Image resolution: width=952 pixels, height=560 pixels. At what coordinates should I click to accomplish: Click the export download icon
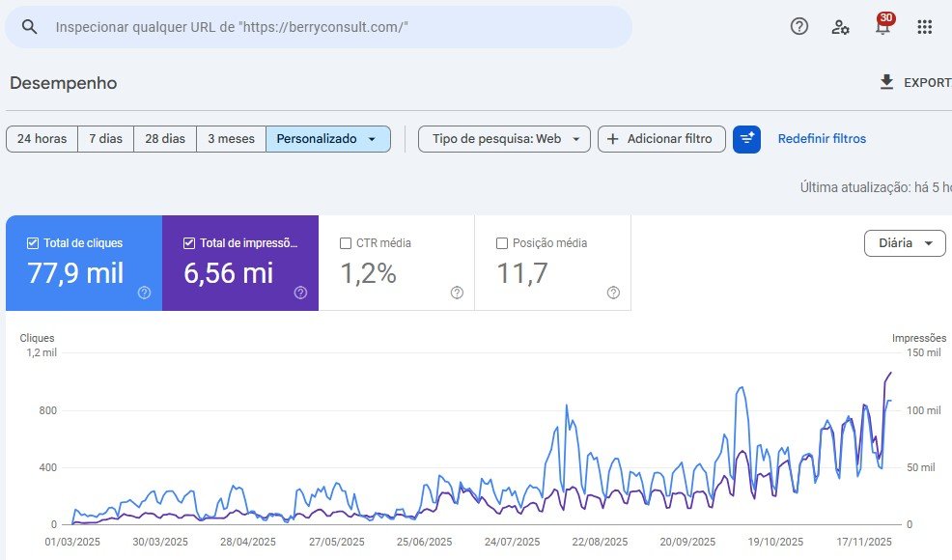(x=887, y=83)
